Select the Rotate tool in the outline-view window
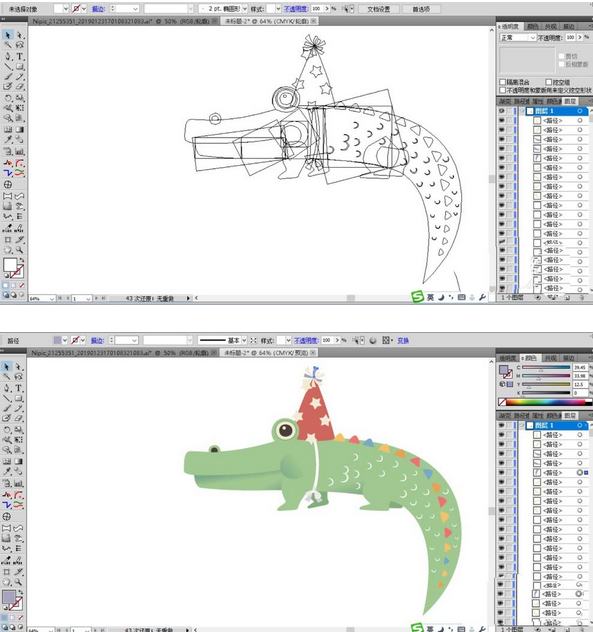 (8, 98)
